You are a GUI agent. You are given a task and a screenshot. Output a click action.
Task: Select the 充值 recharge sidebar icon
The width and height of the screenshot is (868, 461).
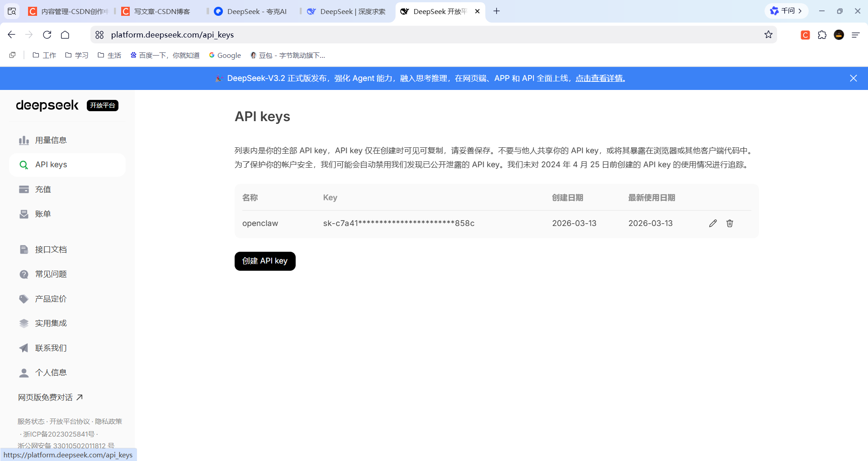(x=43, y=189)
